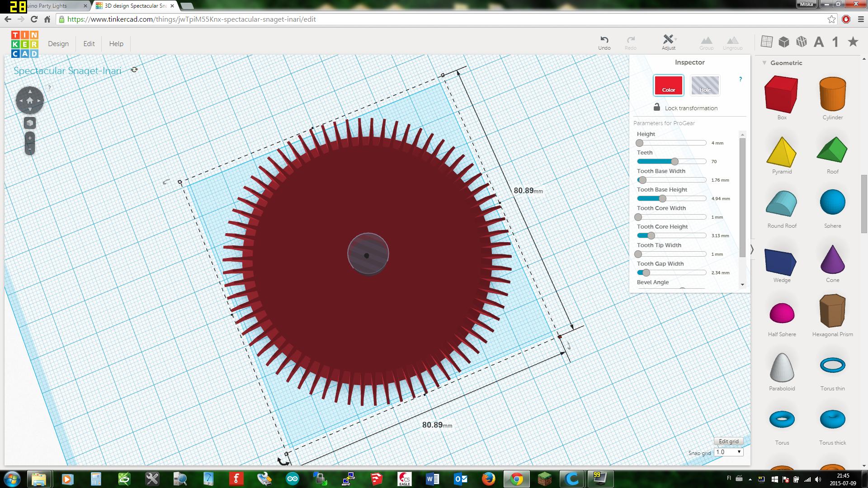Open Word from the taskbar
The width and height of the screenshot is (868, 488).
pos(433,479)
